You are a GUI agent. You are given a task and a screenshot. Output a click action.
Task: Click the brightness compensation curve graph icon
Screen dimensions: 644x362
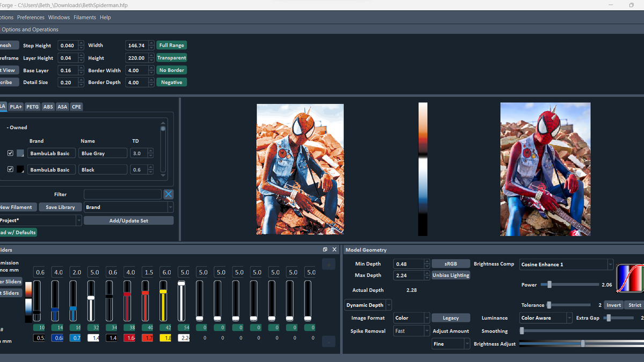coord(630,278)
